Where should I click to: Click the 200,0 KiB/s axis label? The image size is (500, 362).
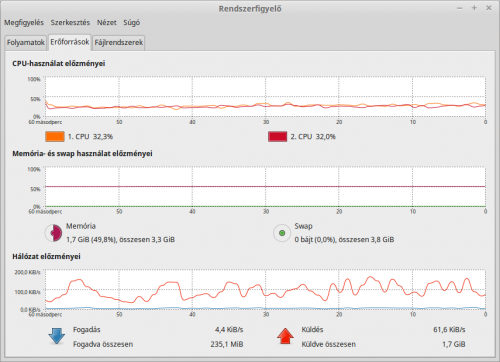point(27,272)
